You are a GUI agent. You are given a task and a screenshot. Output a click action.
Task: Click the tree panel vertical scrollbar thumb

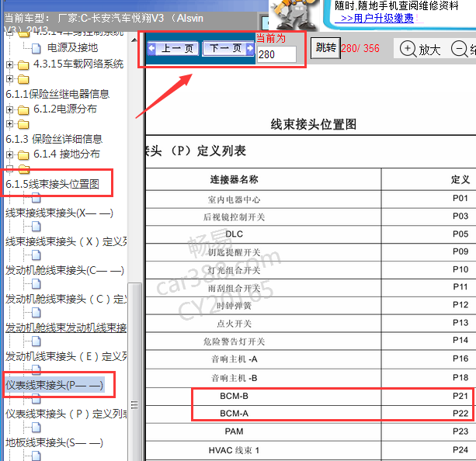coord(134,372)
